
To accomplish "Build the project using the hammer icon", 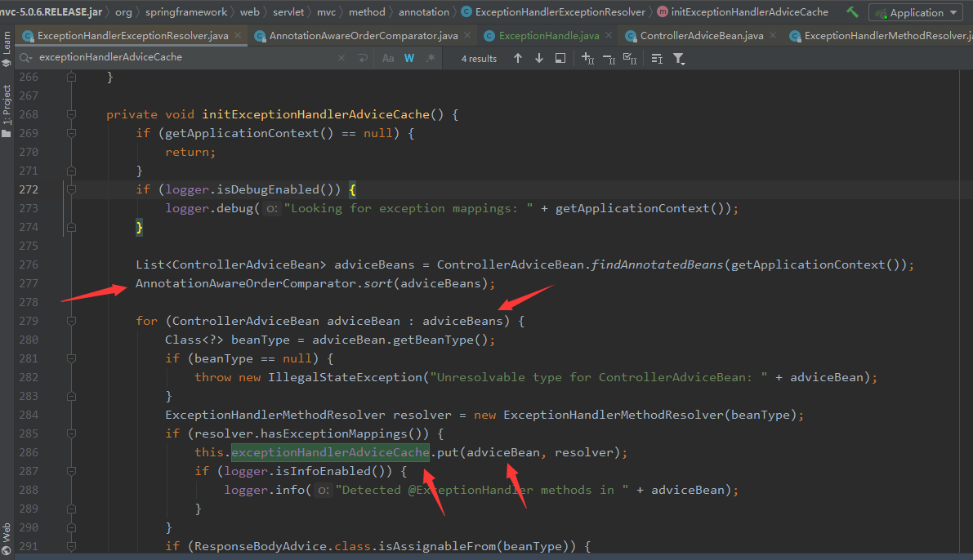I will point(851,11).
